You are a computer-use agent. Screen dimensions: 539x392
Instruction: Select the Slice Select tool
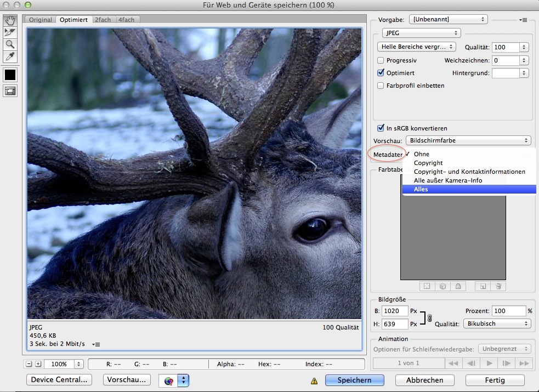[10, 33]
